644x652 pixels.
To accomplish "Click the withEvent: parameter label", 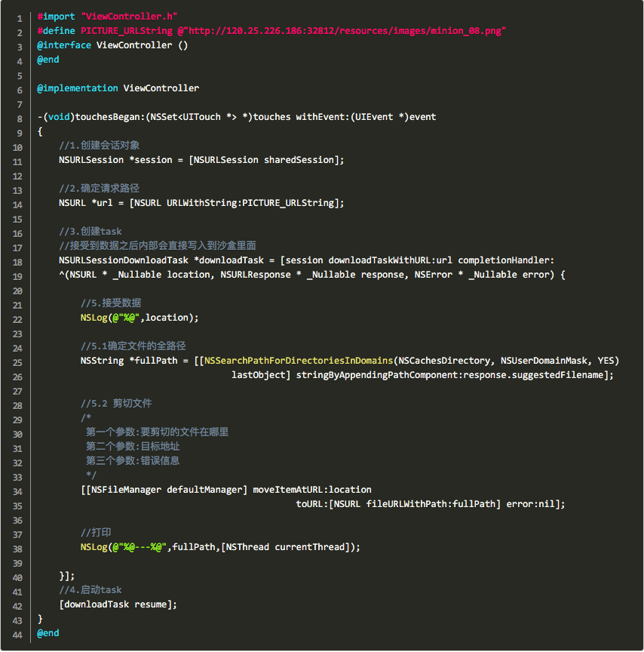I will [323, 117].
